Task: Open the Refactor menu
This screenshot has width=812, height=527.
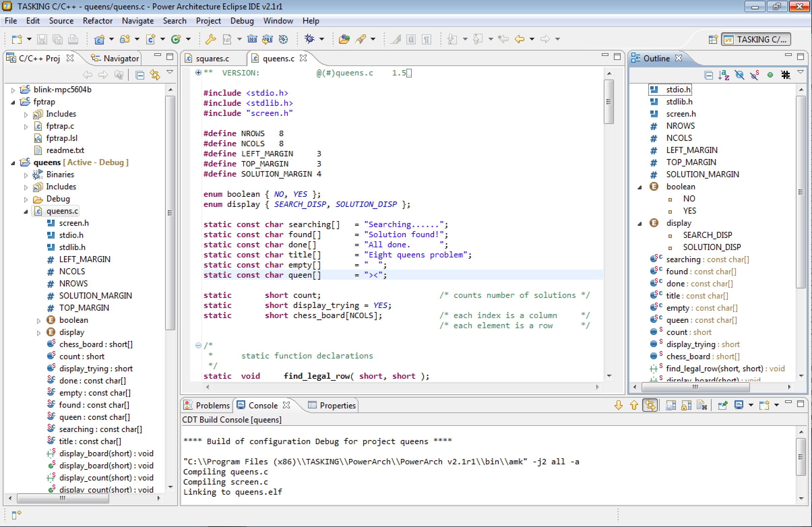Action: click(x=98, y=21)
